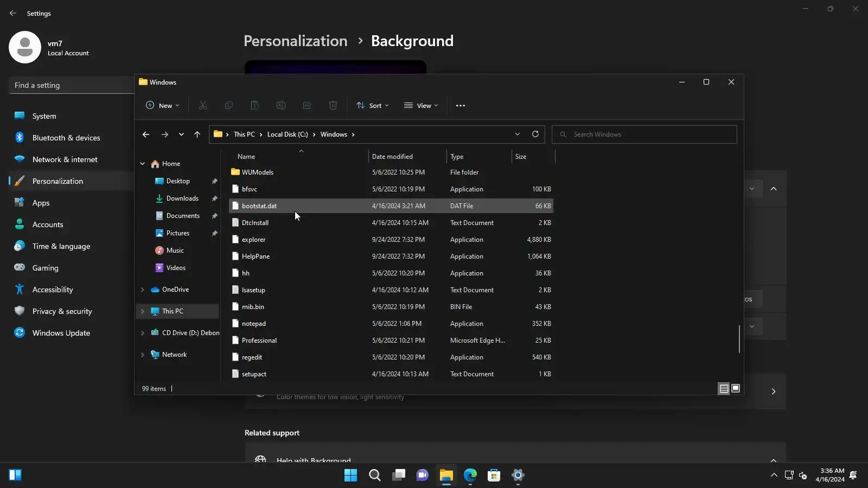Select the lsasetup text document
This screenshot has height=488, width=868.
point(391,290)
